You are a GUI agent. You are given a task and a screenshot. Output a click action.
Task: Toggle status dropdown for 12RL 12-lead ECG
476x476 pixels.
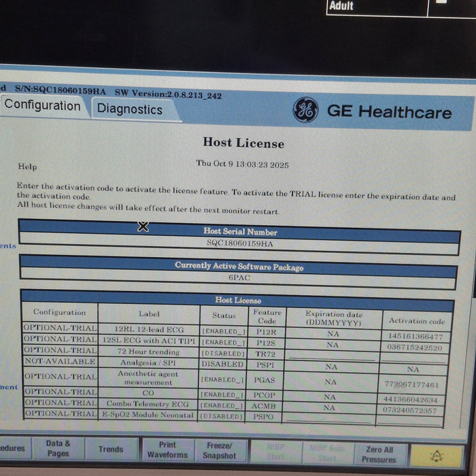point(223,331)
